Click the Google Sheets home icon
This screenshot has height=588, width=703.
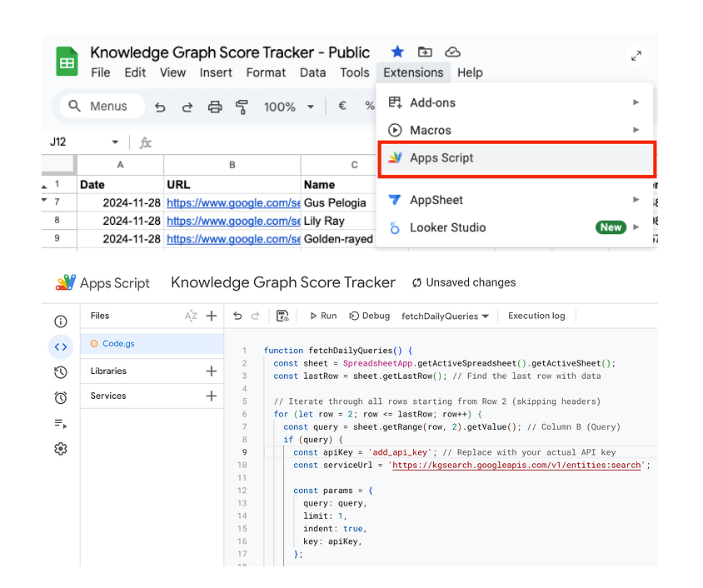[67, 61]
